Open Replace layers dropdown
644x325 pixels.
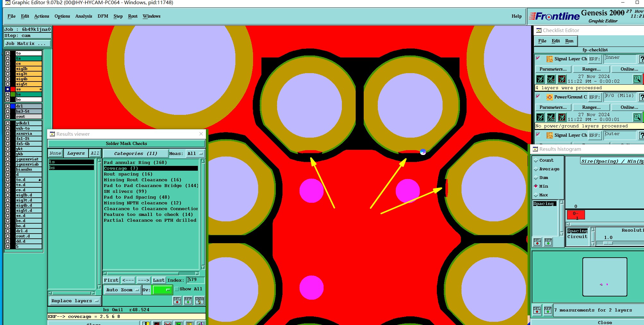75,301
